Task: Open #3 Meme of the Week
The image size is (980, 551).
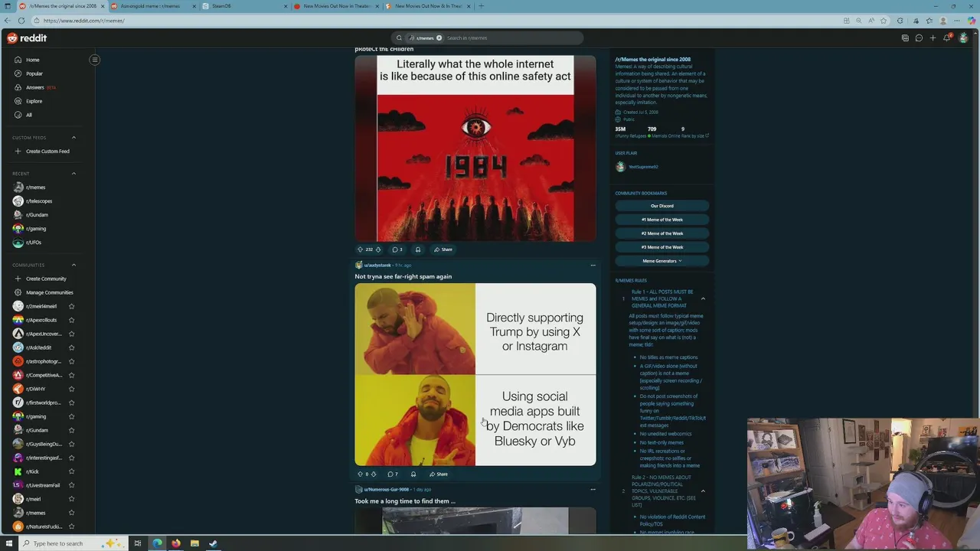Action: [662, 247]
